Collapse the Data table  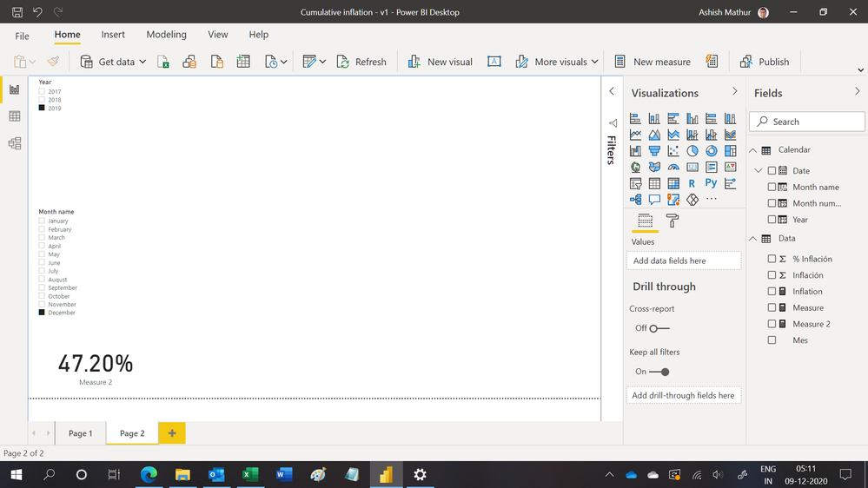pyautogui.click(x=752, y=239)
